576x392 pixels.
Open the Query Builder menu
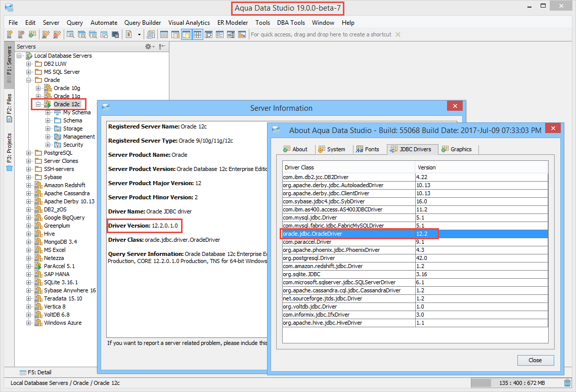click(143, 23)
